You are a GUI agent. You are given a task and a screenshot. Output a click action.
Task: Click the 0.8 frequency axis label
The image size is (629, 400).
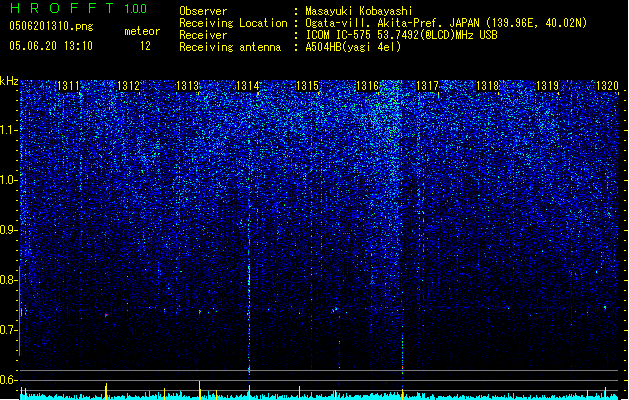pyautogui.click(x=9, y=280)
